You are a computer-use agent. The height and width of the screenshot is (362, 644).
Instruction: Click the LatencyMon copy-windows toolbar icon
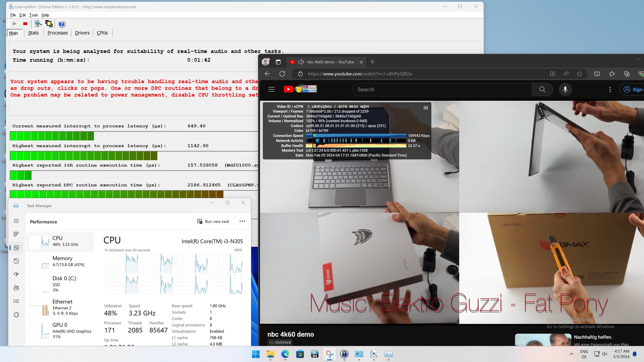pos(49,23)
